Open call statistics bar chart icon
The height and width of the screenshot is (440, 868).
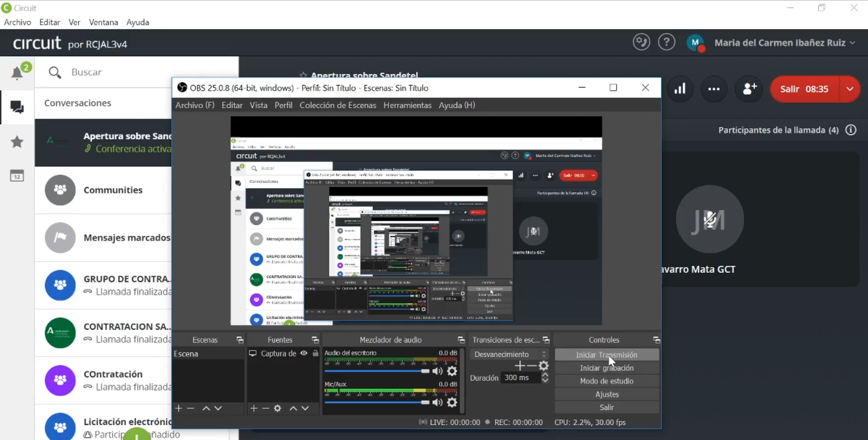pos(680,89)
